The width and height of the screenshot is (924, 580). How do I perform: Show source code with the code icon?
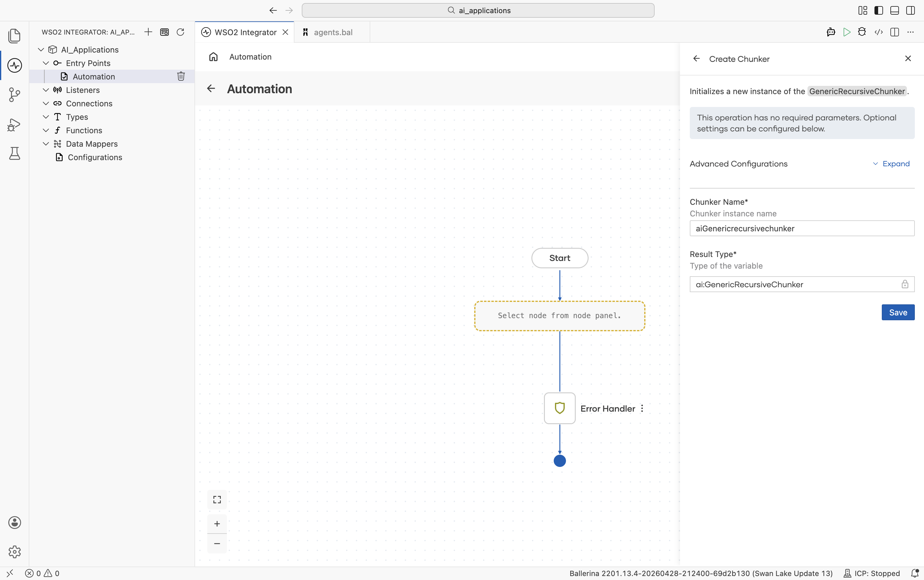pos(878,32)
